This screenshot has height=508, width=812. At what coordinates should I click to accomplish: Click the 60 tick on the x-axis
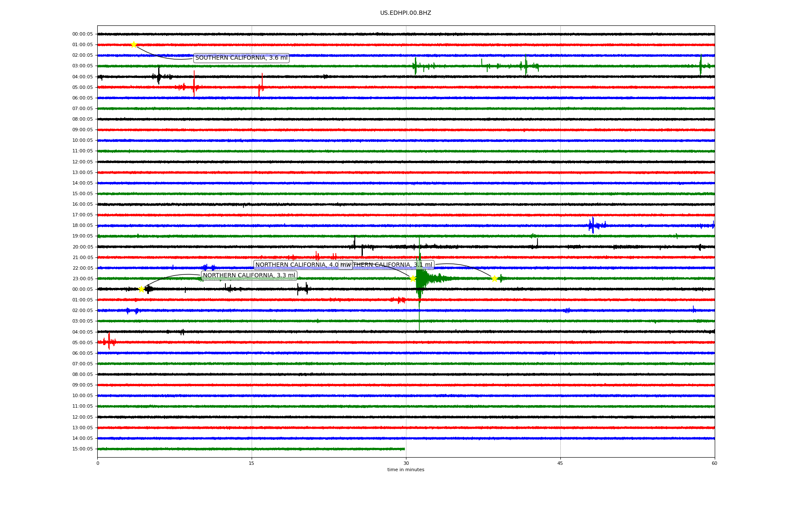(x=714, y=463)
